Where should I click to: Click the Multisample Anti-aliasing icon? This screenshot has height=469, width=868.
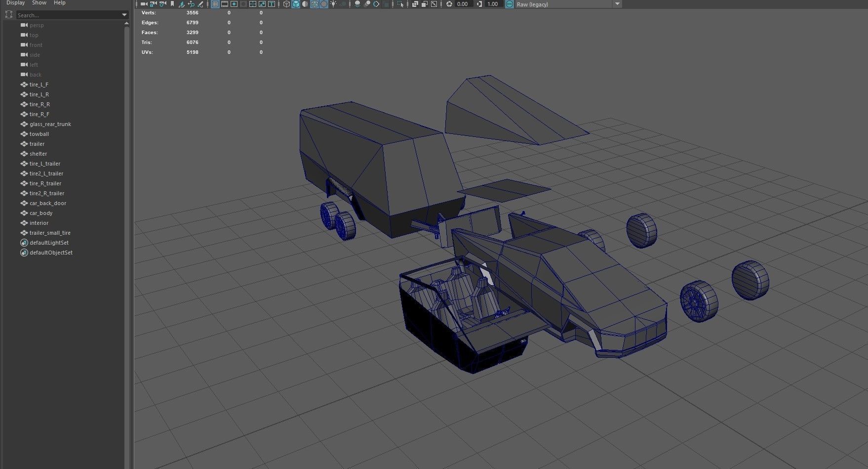click(x=376, y=4)
